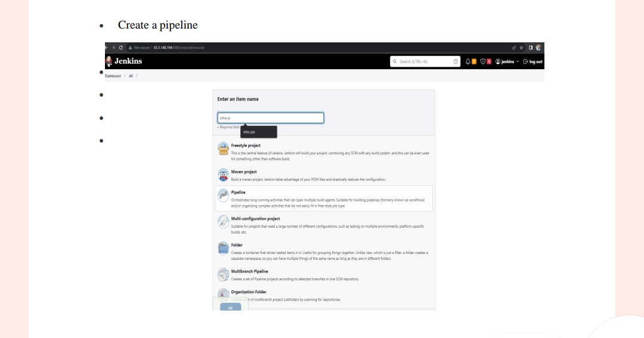Select the Pipeline item type
The height and width of the screenshot is (338, 644).
point(324,199)
